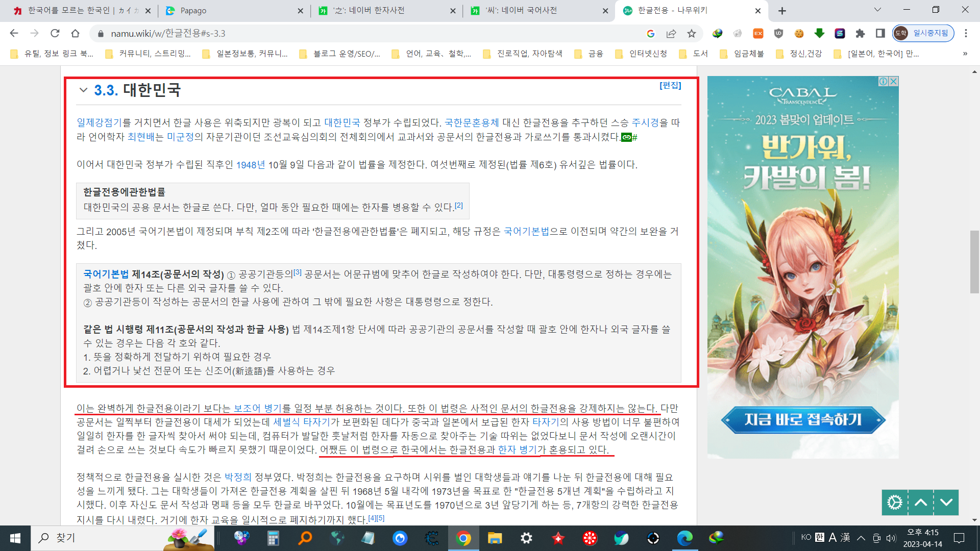Click the [편집] edit link

[x=670, y=85]
